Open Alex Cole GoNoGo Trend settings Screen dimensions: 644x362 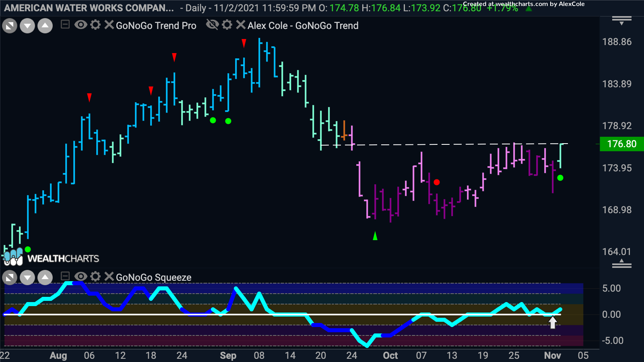click(x=227, y=25)
